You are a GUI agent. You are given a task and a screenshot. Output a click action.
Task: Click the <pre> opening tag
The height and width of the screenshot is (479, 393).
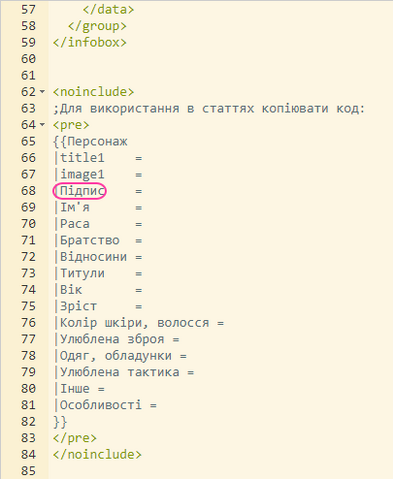tap(71, 125)
